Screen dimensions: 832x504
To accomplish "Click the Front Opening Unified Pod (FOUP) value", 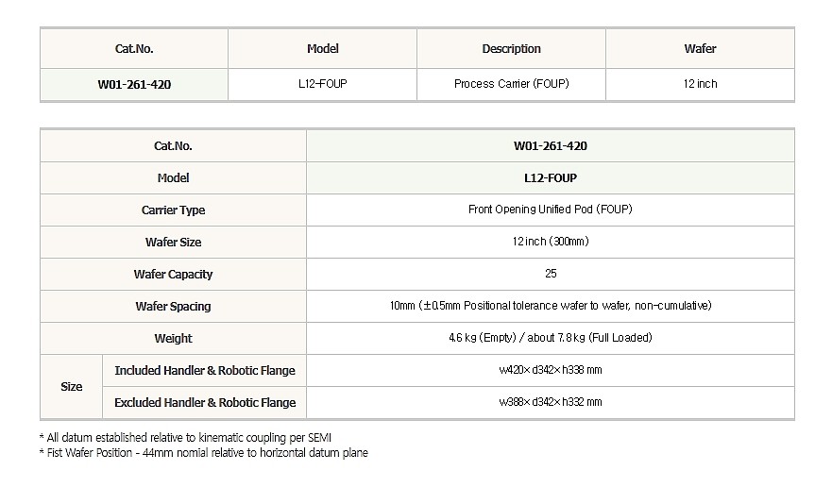I will click(551, 210).
